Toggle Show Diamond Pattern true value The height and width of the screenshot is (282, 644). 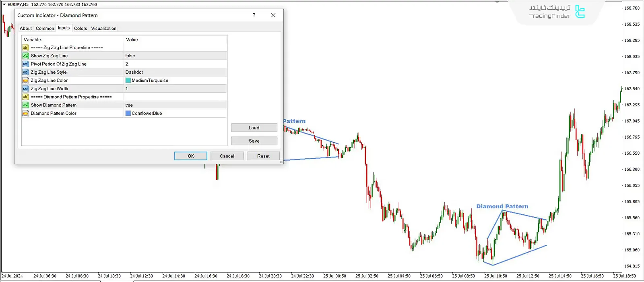(175, 105)
